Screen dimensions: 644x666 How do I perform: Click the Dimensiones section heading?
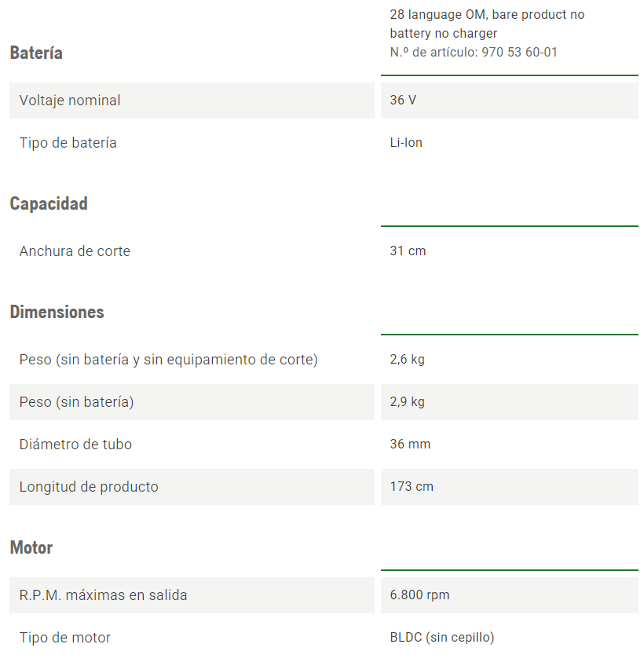[x=57, y=312]
